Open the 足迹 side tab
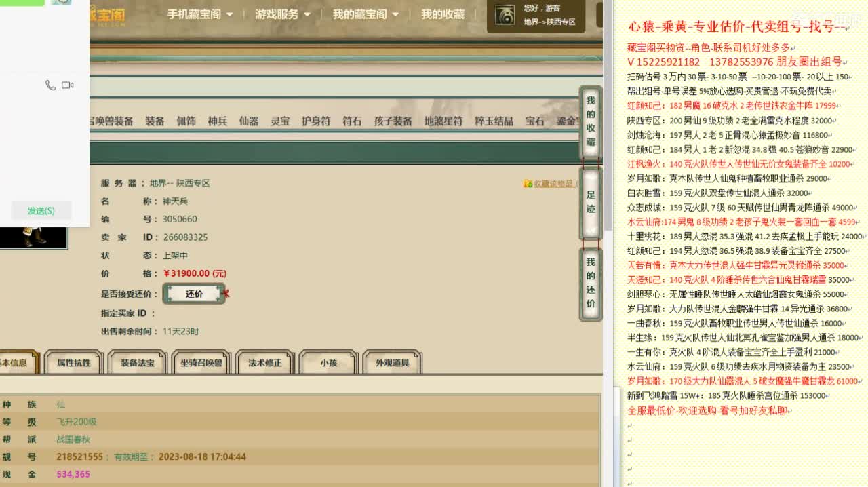 click(x=591, y=202)
